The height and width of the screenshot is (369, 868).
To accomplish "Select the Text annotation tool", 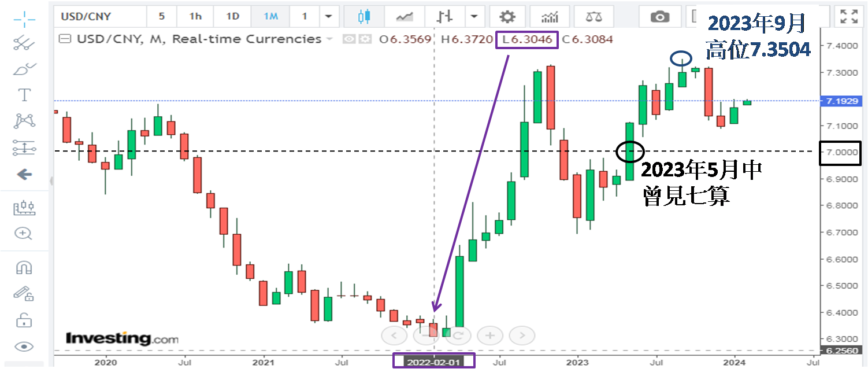I will 24,95.
